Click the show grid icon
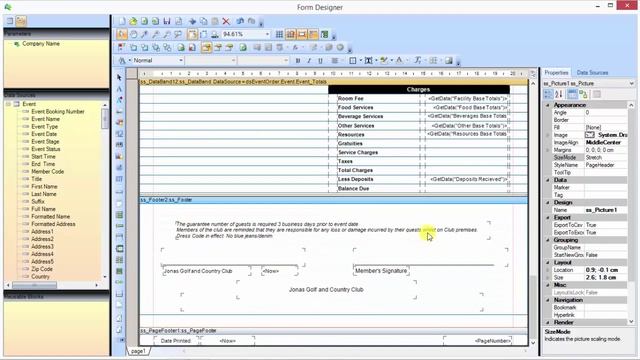Viewport: 640px width, 360px height. 279,34
